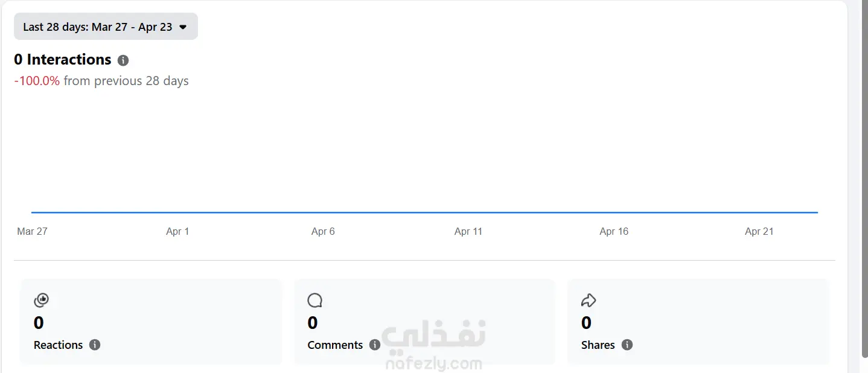Click the Apr 21 axis label

(759, 231)
